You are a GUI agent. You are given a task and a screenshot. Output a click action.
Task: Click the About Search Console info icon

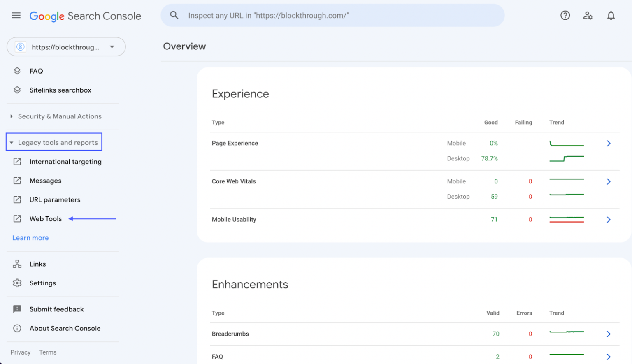pos(17,328)
